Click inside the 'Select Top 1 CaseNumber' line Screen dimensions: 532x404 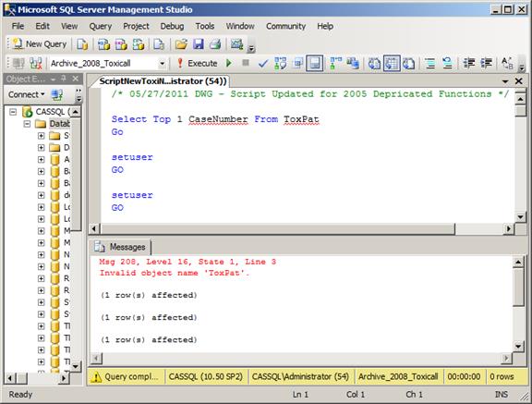[215, 119]
